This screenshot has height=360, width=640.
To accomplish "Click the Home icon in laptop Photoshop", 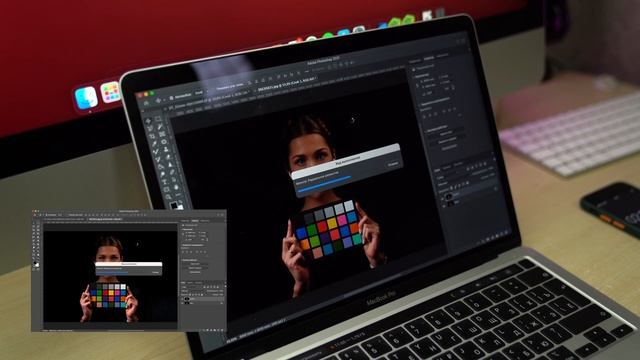I will click(146, 103).
